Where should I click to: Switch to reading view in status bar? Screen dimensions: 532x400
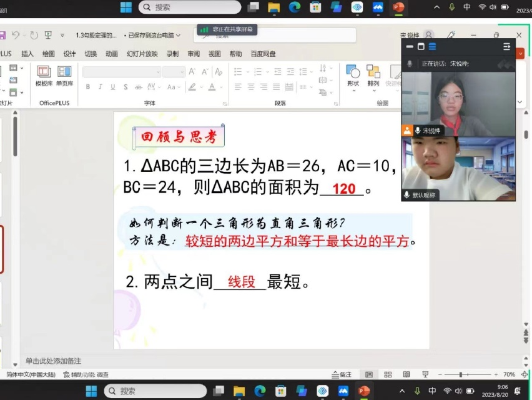click(406, 374)
